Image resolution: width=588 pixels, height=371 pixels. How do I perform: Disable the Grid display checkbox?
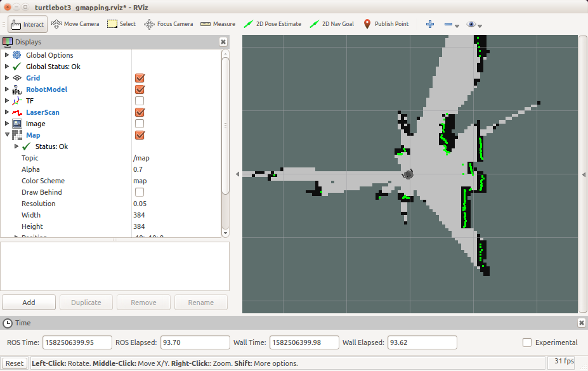click(140, 78)
